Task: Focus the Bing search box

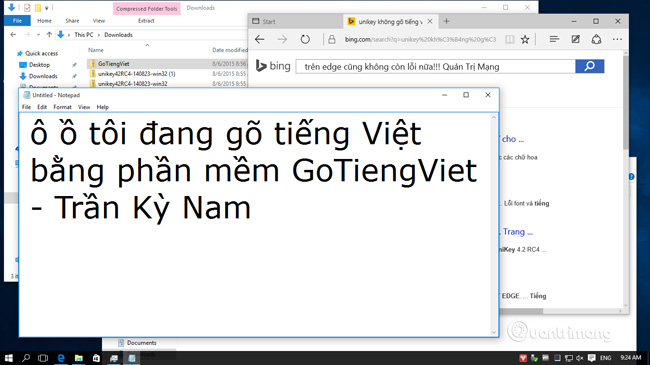Action: point(435,66)
